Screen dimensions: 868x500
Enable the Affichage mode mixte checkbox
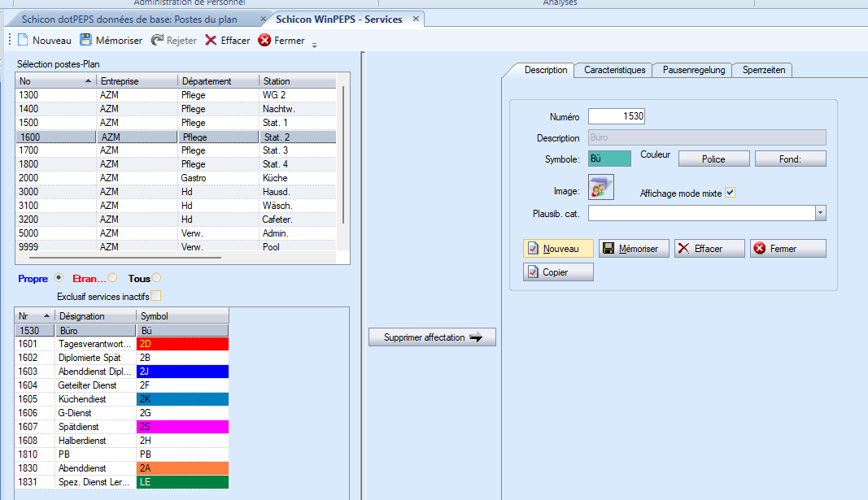(x=730, y=193)
